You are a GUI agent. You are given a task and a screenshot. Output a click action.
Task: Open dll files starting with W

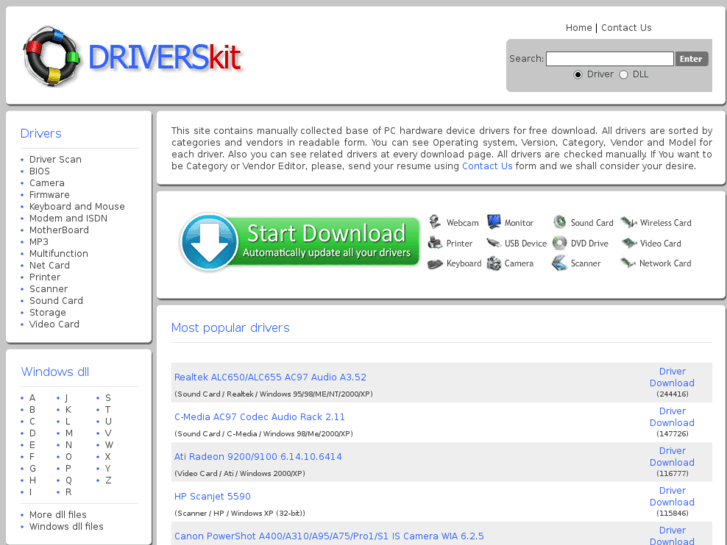pos(109,445)
